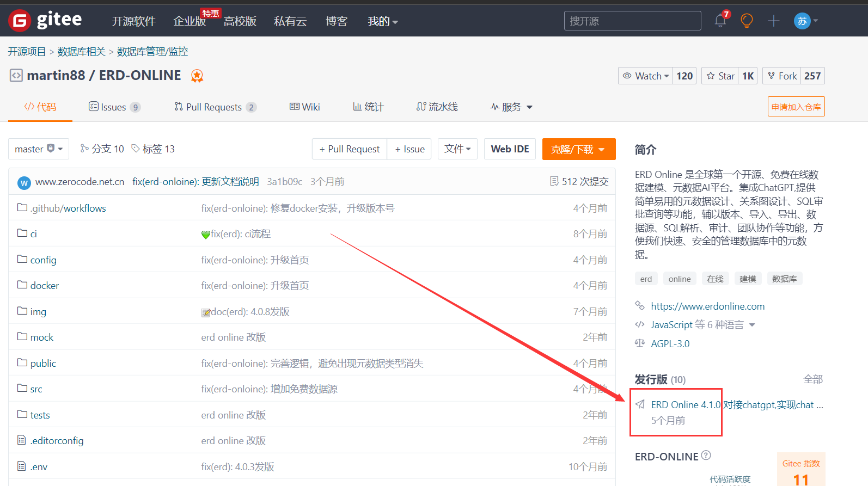Open the 文件 dropdown
Viewport: 868px width, 486px height.
coord(457,149)
